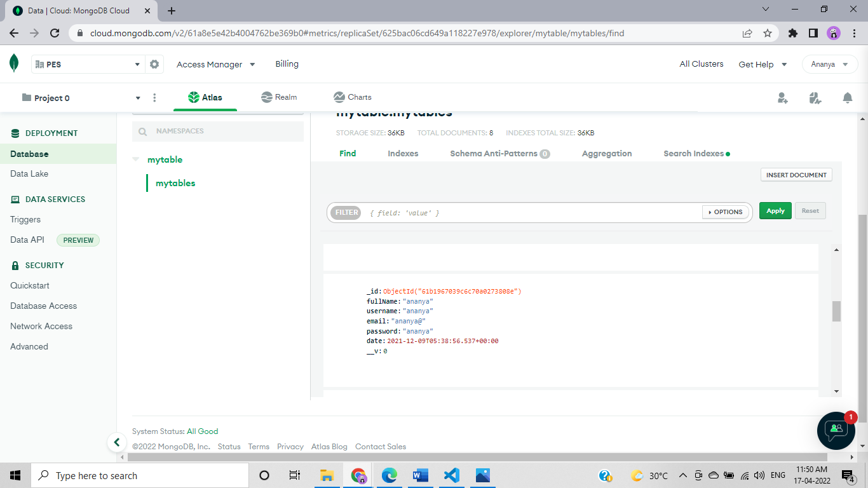Screen dimensions: 868x488
Task: Bookmark this page with star icon
Action: (x=768, y=33)
